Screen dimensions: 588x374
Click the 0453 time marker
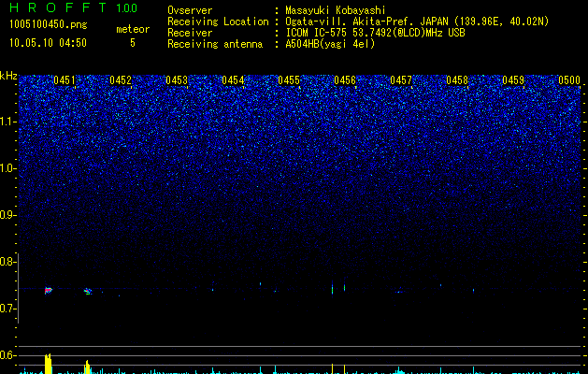pos(177,80)
